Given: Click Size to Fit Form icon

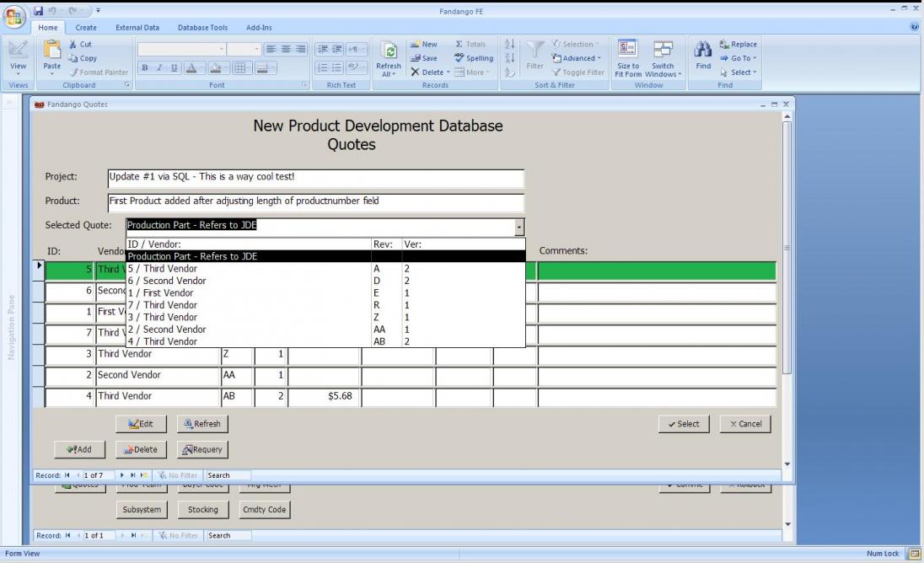Looking at the screenshot, I should [x=627, y=50].
